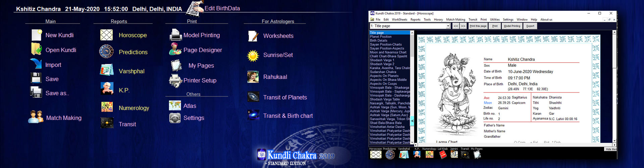Click the Save as disk icon

click(x=36, y=92)
